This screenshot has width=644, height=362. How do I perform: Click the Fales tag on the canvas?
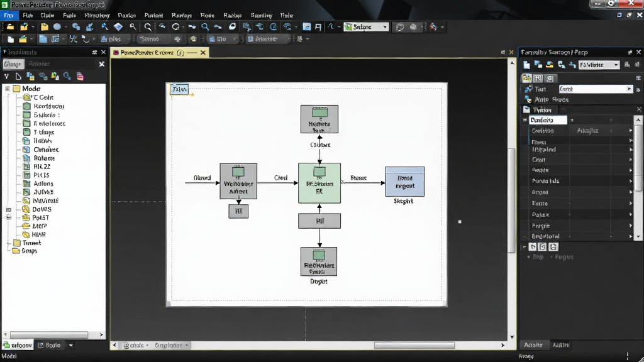(x=179, y=89)
